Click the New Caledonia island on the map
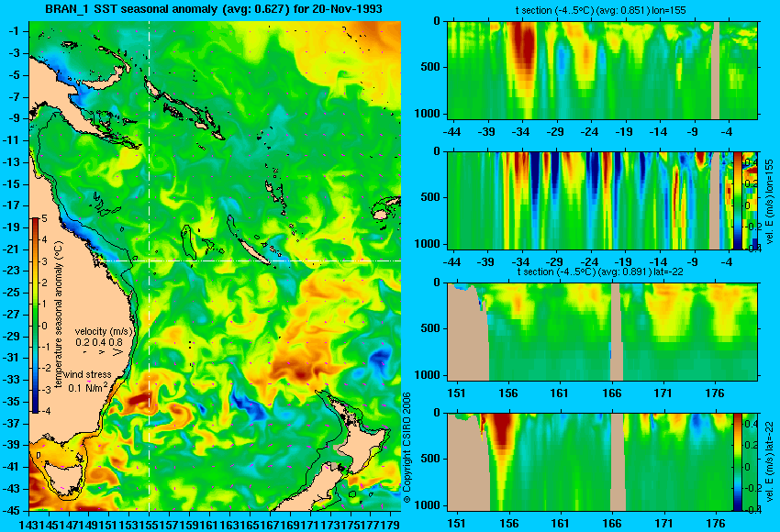This screenshot has height=532, width=780. [253, 249]
